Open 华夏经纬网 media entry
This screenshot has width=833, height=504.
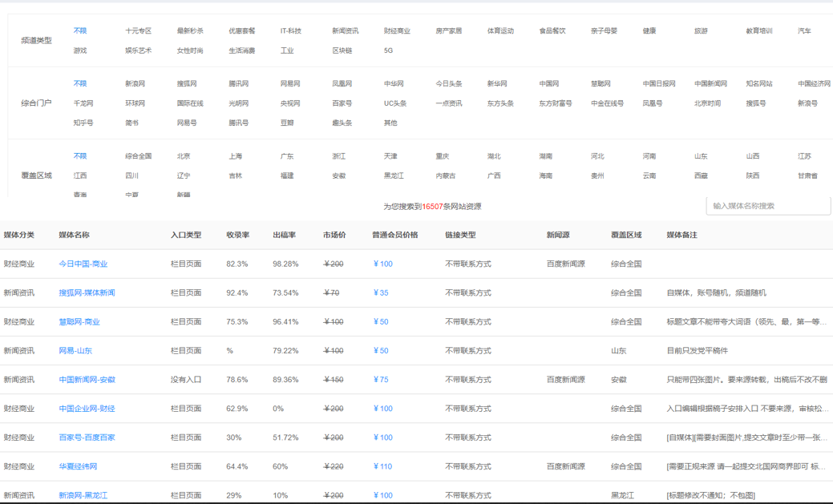click(x=78, y=466)
